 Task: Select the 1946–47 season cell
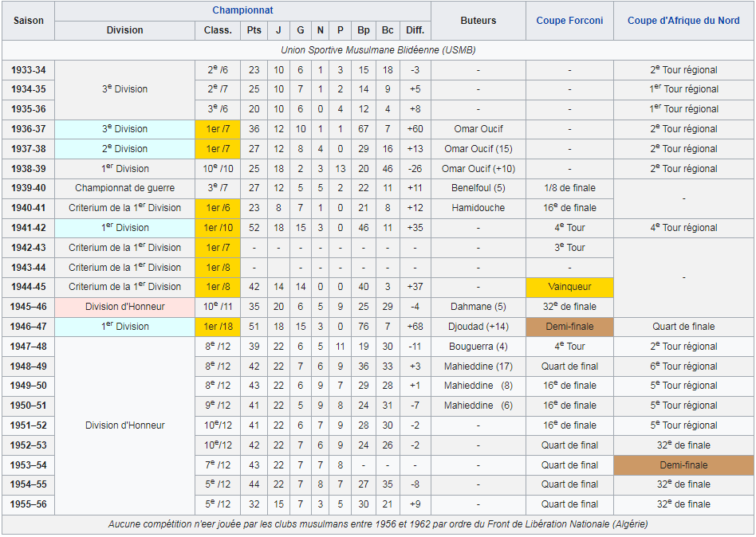[29, 327]
